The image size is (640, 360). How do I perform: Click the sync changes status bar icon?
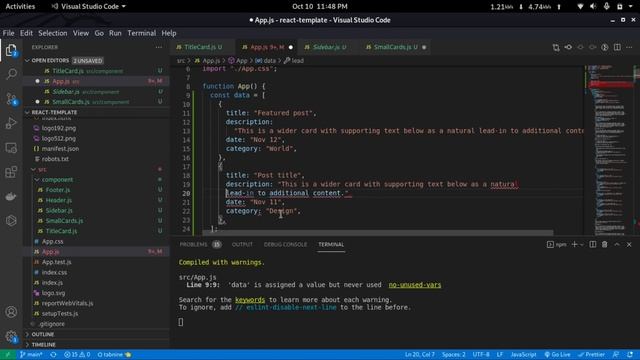click(x=53, y=355)
